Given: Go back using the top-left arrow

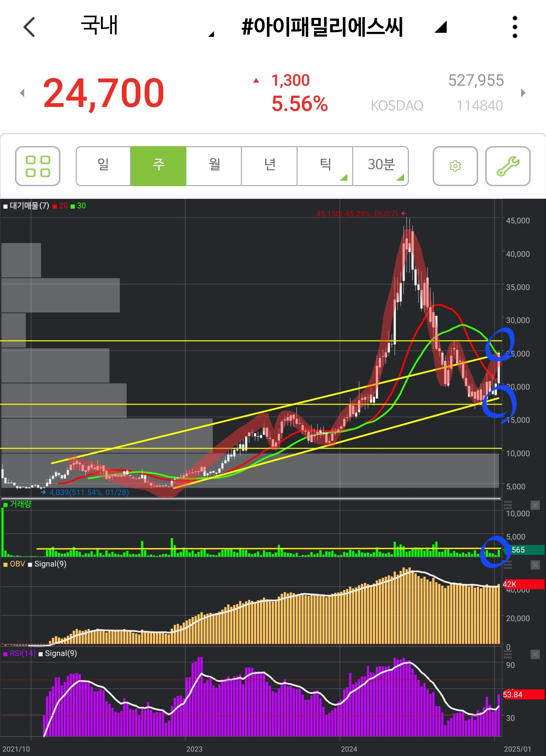Looking at the screenshot, I should point(29,27).
